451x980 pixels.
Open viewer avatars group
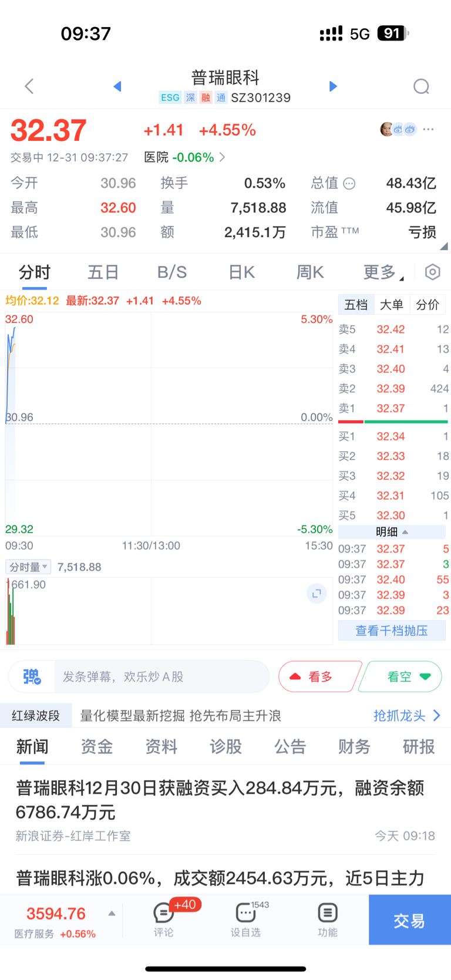coord(398,129)
